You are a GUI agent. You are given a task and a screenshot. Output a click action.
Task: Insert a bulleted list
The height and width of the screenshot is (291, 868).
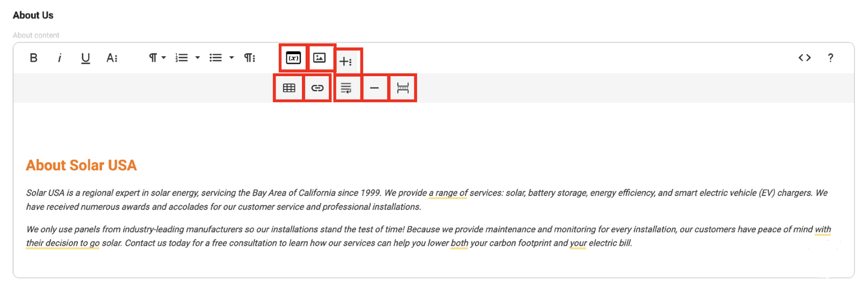pos(215,58)
